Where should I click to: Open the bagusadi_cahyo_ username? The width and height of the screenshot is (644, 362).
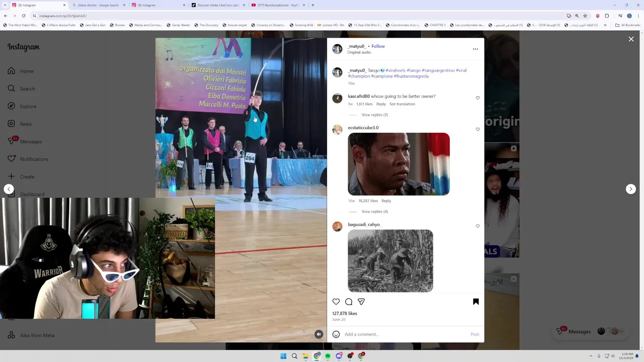coord(364,225)
